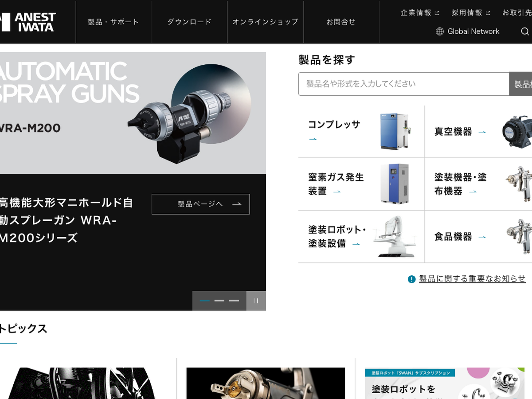Screen dimensions: 532x399
Task: Select the first carousel slide indicator
Action: pyautogui.click(x=204, y=301)
